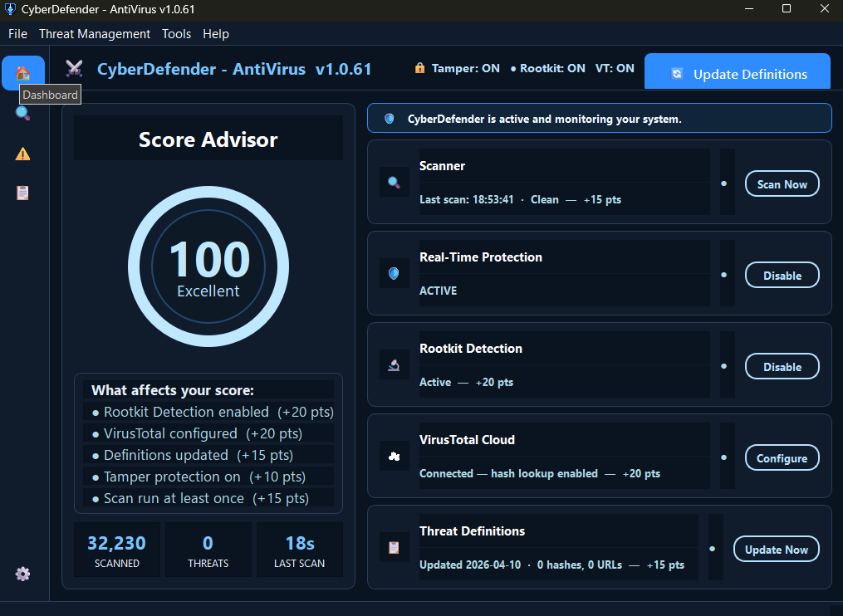Click the Tamper: ON status text
This screenshot has height=616, width=843.
[466, 68]
